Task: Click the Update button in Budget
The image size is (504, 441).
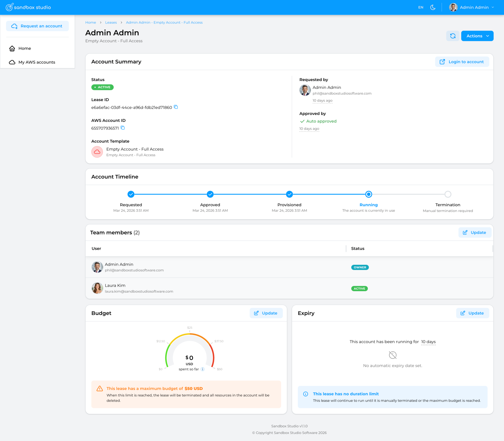Action: [x=266, y=313]
